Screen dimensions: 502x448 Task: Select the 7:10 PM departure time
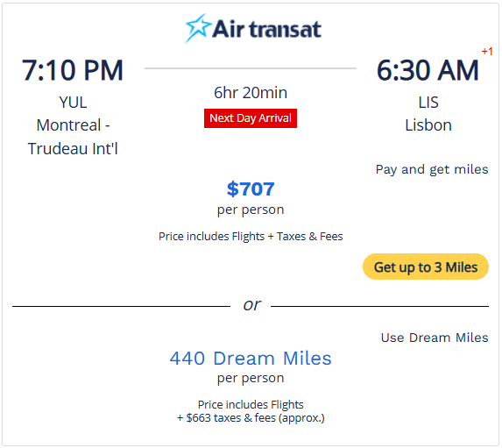(73, 70)
